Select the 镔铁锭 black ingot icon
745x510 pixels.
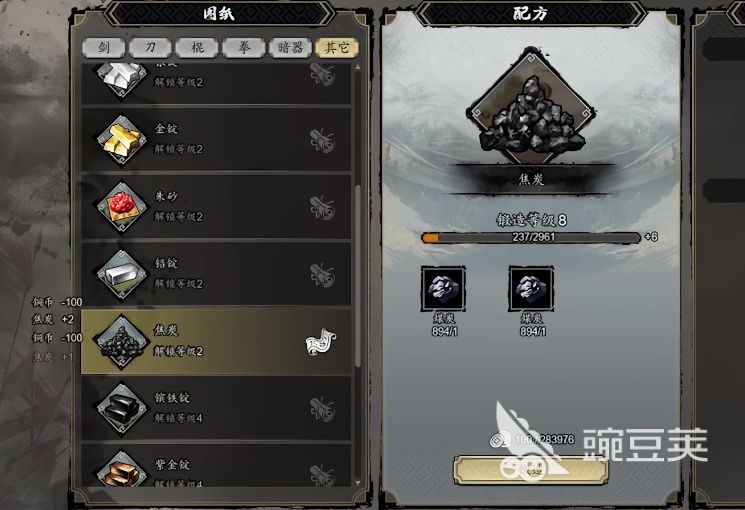[x=122, y=409]
